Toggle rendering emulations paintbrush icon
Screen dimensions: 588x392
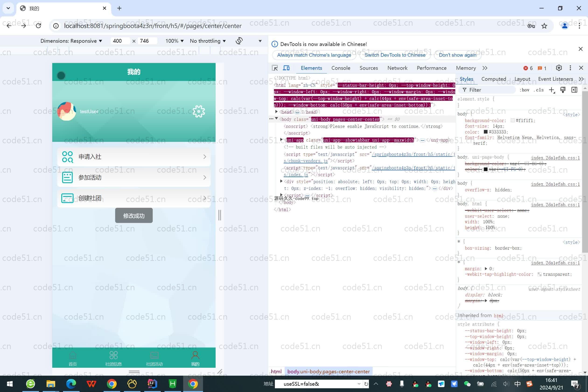(563, 90)
